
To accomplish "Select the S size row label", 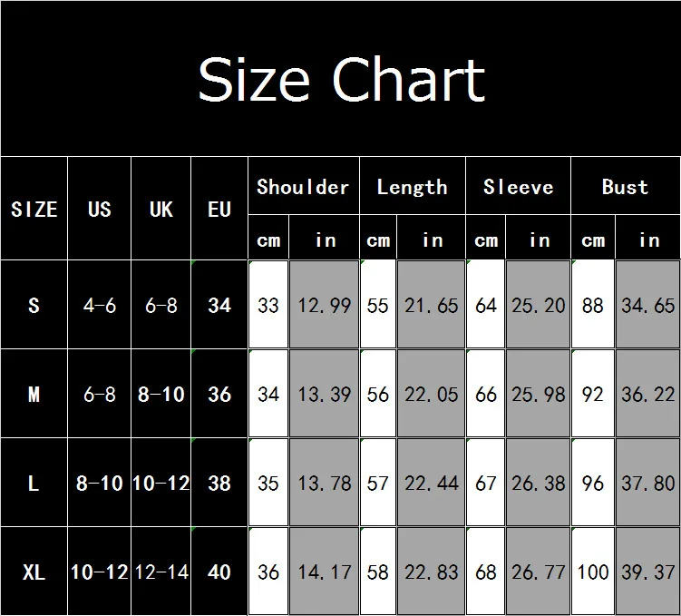I will pyautogui.click(x=34, y=305).
